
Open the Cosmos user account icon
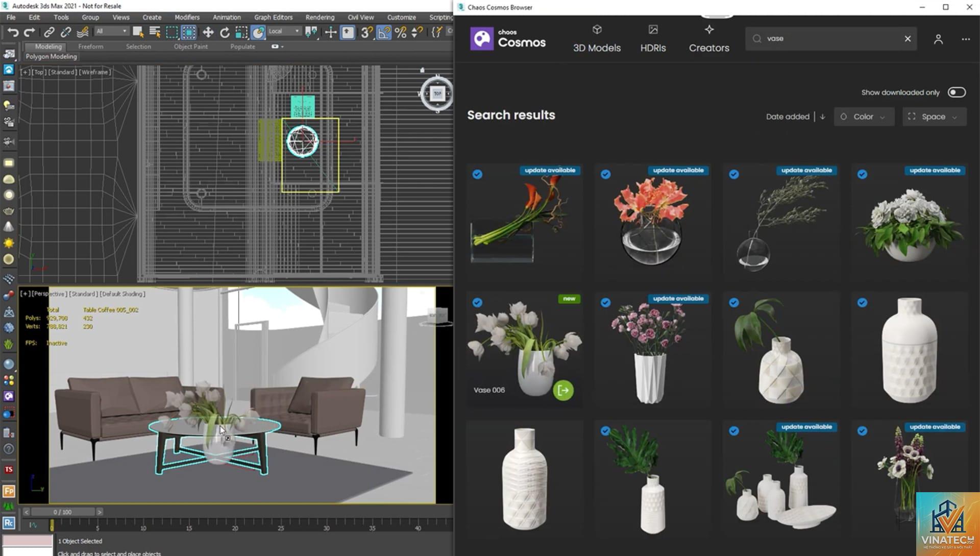pos(938,39)
